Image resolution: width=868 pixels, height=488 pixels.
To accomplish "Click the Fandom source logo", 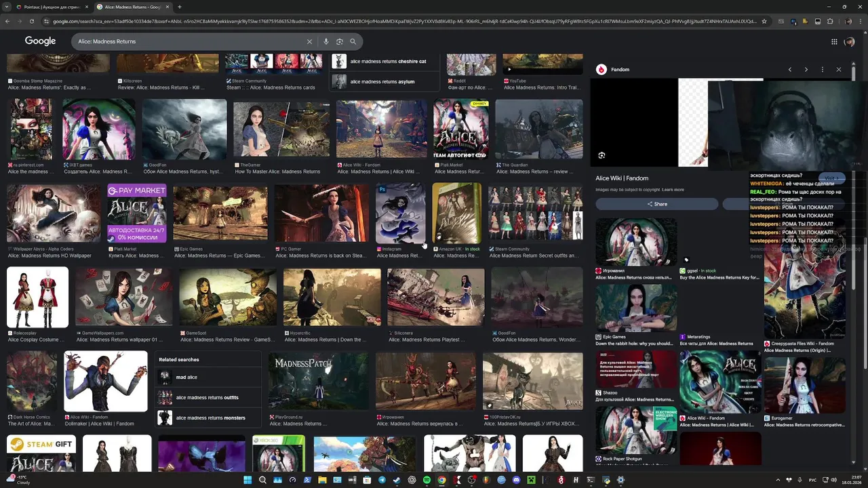I will tap(601, 69).
